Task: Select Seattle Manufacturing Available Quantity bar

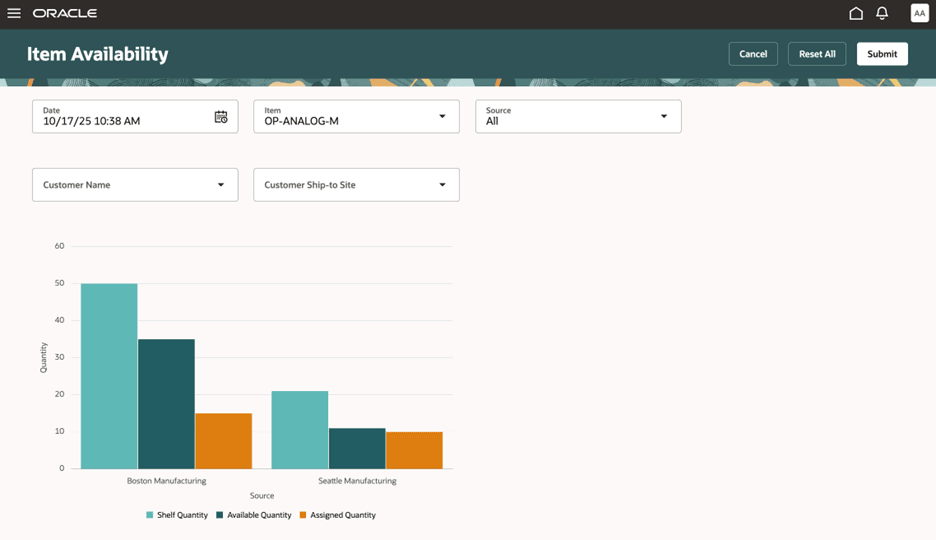Action: click(x=357, y=448)
